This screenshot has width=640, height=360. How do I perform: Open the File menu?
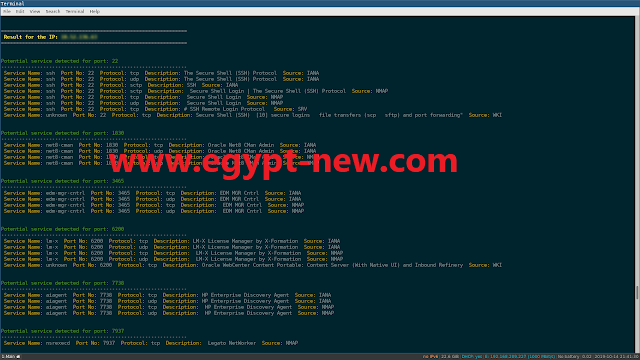point(7,11)
